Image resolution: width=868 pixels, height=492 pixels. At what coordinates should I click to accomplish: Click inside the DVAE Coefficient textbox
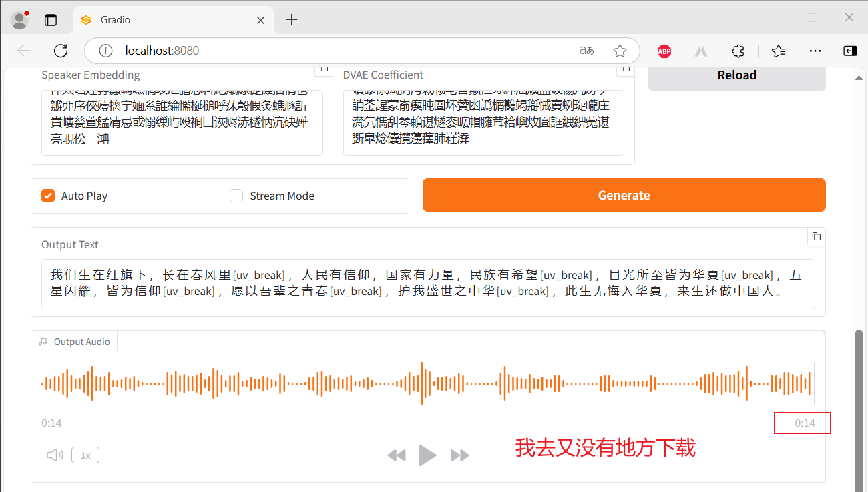[483, 122]
